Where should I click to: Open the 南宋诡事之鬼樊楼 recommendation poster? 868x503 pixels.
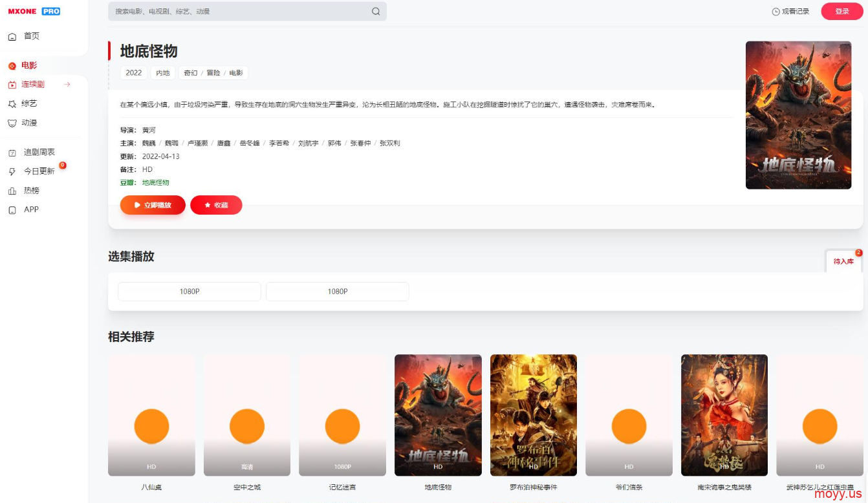[x=724, y=415]
